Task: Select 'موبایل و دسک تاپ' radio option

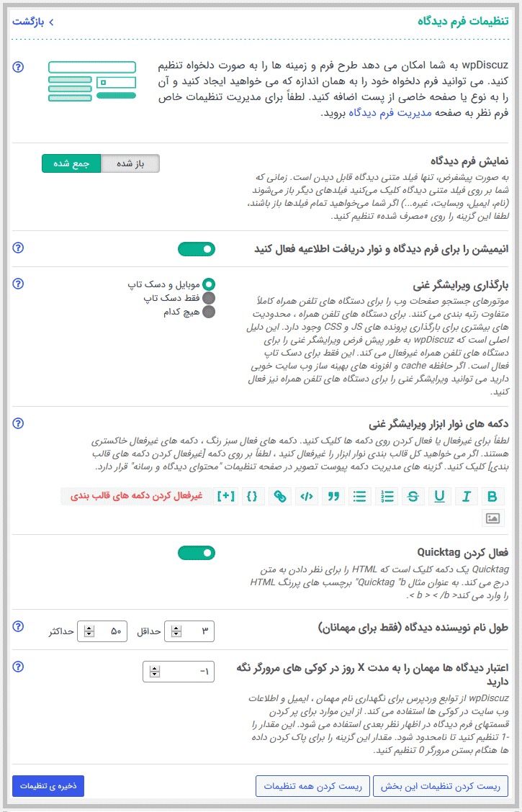Action: 209,284
